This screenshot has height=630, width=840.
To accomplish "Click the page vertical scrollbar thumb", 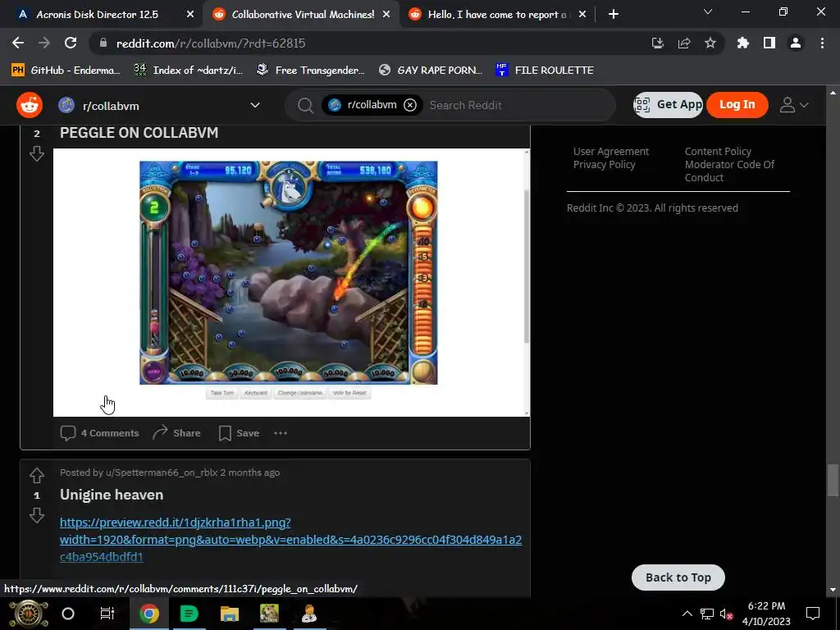I will (x=832, y=481).
